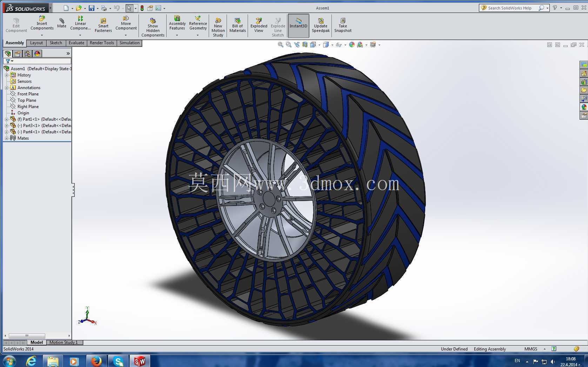
Task: Click the Open file folder icon
Action: 79,8
